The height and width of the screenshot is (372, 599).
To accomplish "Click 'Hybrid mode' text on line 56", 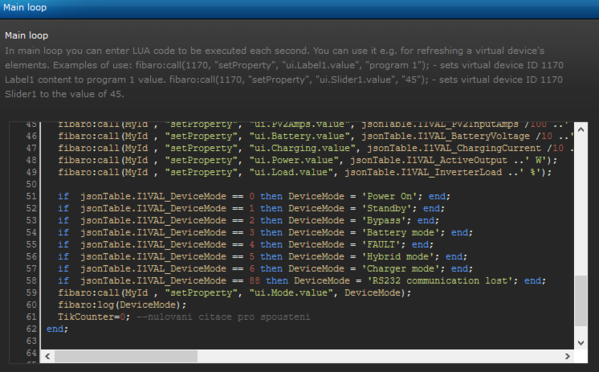I will tap(398, 257).
